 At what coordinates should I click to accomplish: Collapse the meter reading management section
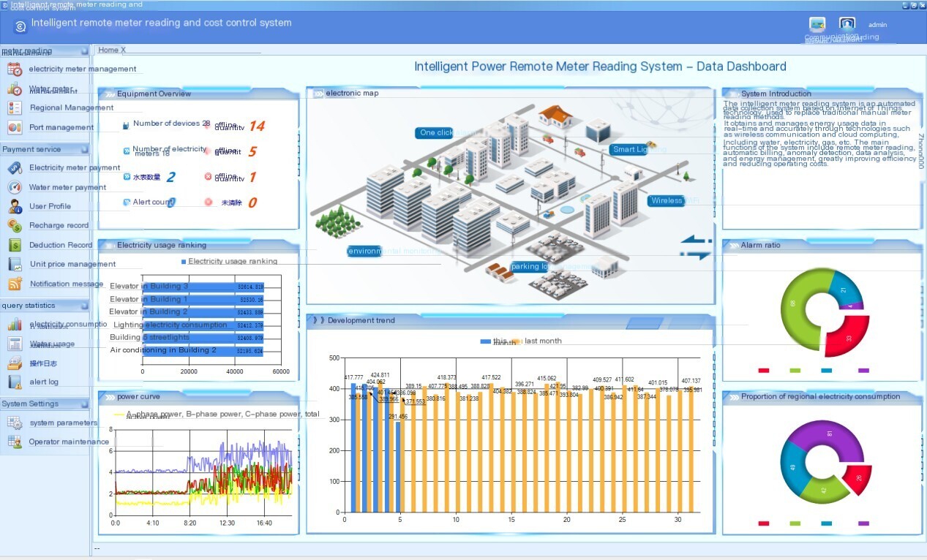coord(84,51)
